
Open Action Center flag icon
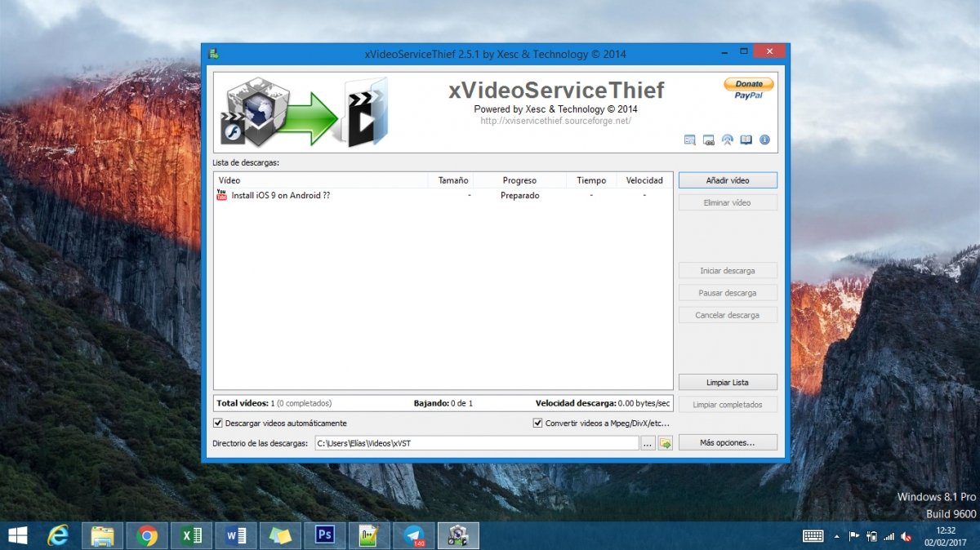click(x=854, y=536)
